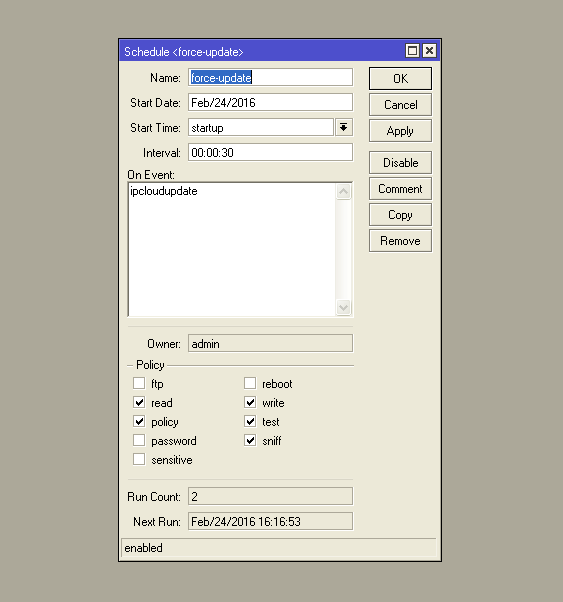Click the On Event scroll down arrow
Viewport: 563px width, 602px height.
click(344, 307)
